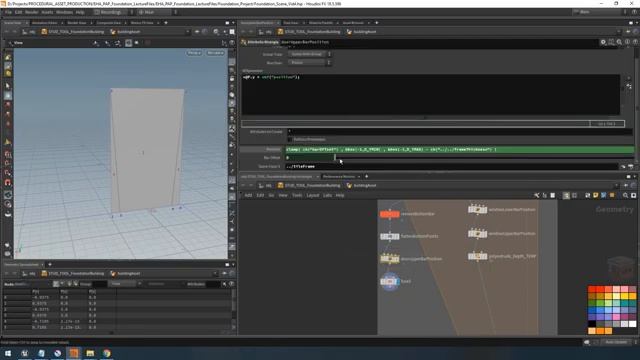
Task: Open File Explorer from the taskbar
Action: (x=90, y=353)
